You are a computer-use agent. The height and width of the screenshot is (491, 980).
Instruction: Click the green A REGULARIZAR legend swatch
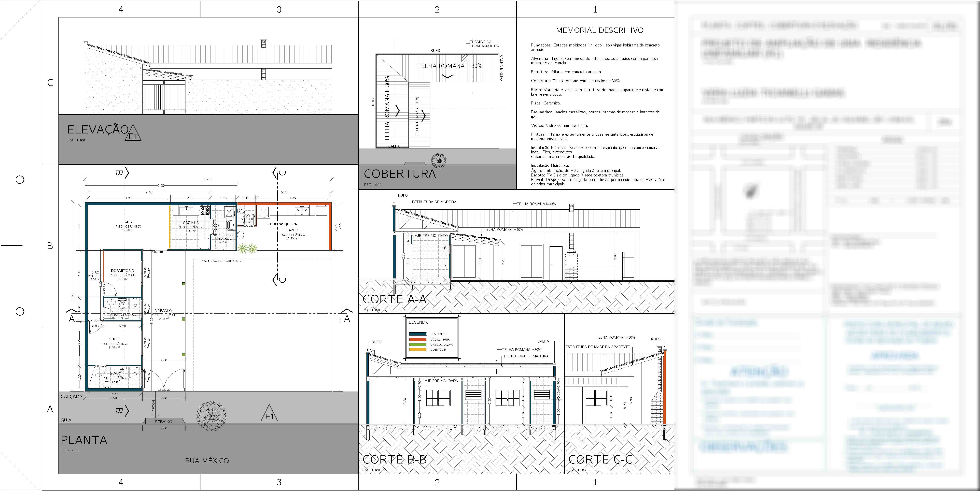(x=417, y=345)
